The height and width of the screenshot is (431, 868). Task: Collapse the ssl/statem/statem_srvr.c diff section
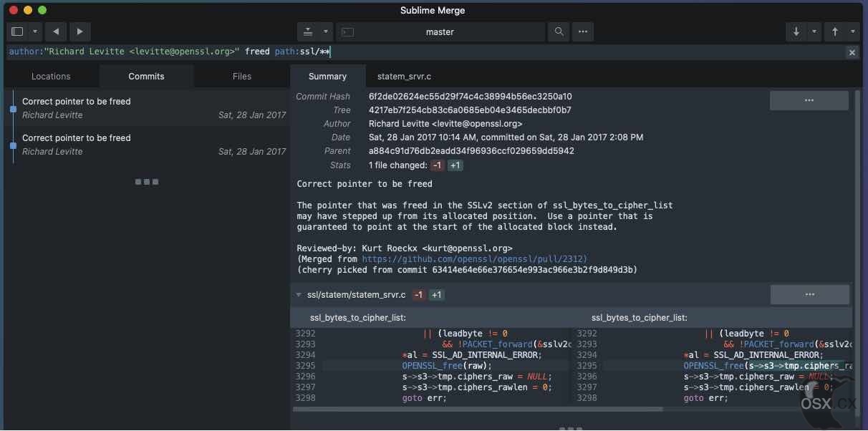299,294
